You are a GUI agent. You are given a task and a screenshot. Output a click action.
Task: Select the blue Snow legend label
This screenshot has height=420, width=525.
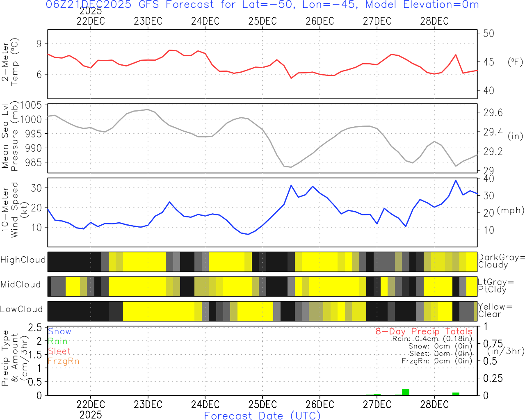[59, 331]
